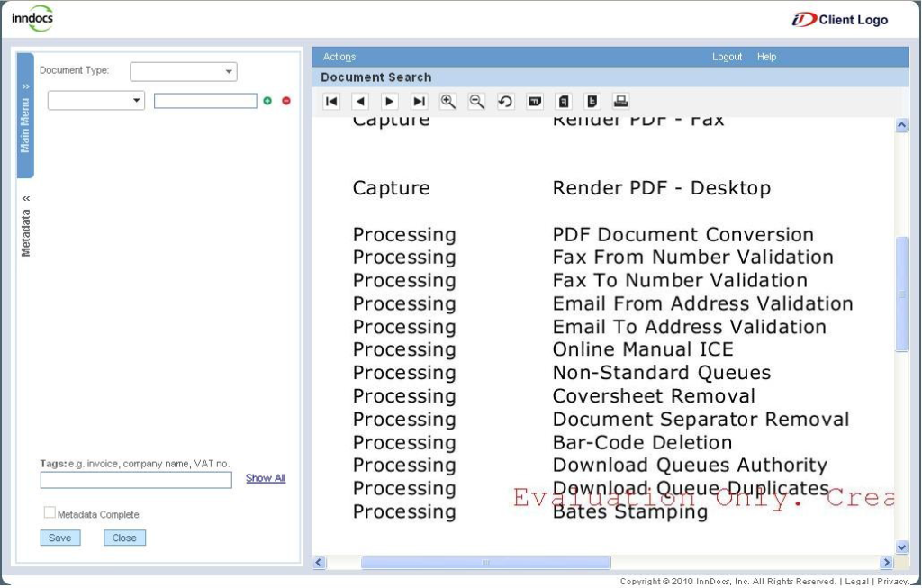Image resolution: width=922 pixels, height=588 pixels.
Task: Open the Actions menu
Action: pyautogui.click(x=339, y=57)
